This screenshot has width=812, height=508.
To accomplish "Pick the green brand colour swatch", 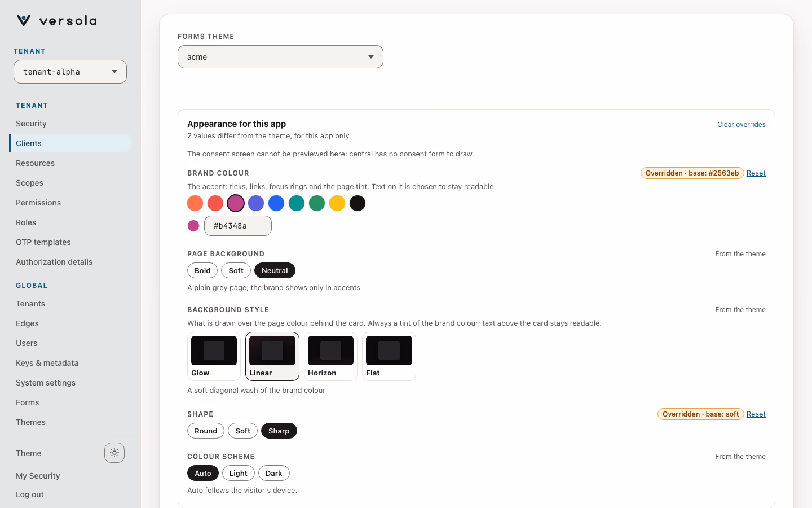I will 317,203.
